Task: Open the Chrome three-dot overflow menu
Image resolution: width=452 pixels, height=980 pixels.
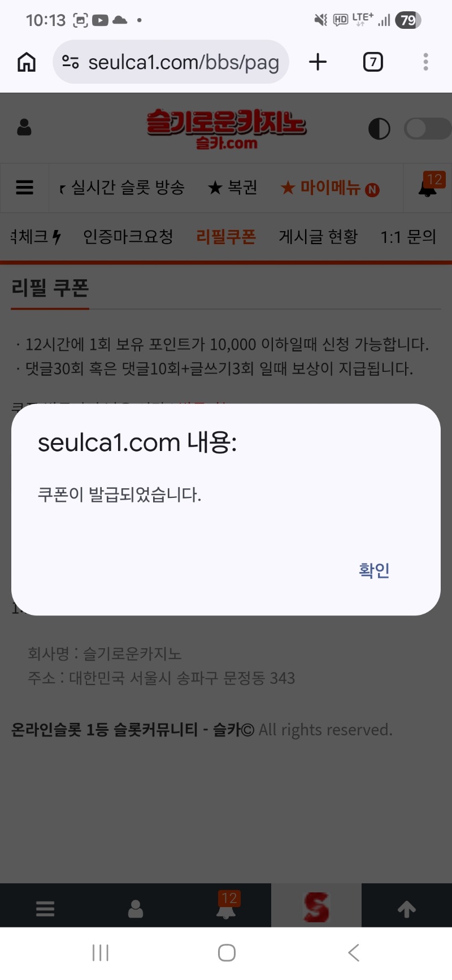Action: click(x=426, y=62)
